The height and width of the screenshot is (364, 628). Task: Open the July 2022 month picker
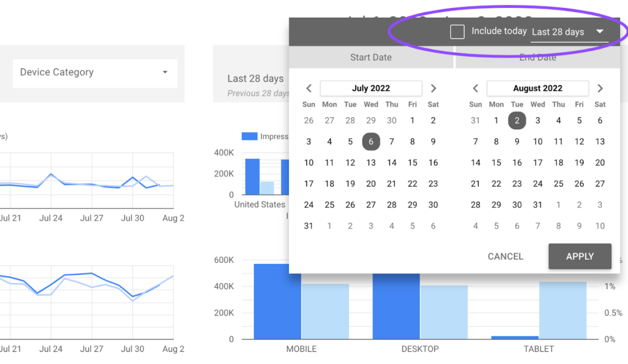371,88
